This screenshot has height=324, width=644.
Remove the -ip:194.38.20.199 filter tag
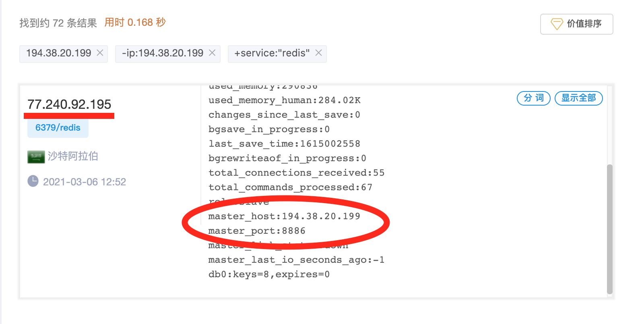(x=212, y=53)
